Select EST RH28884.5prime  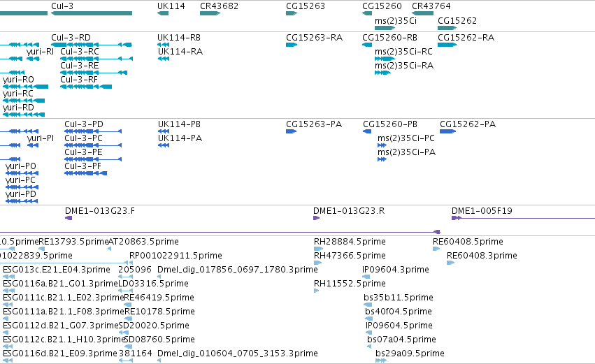point(350,242)
